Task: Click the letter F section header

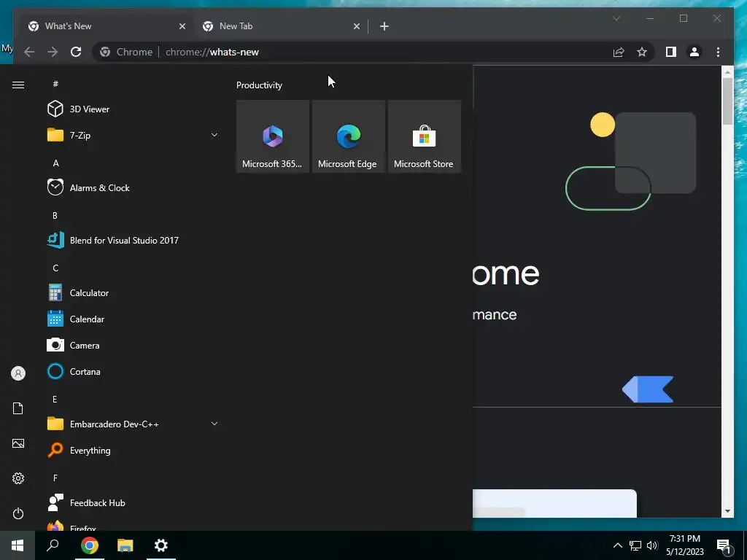Action: (55, 478)
